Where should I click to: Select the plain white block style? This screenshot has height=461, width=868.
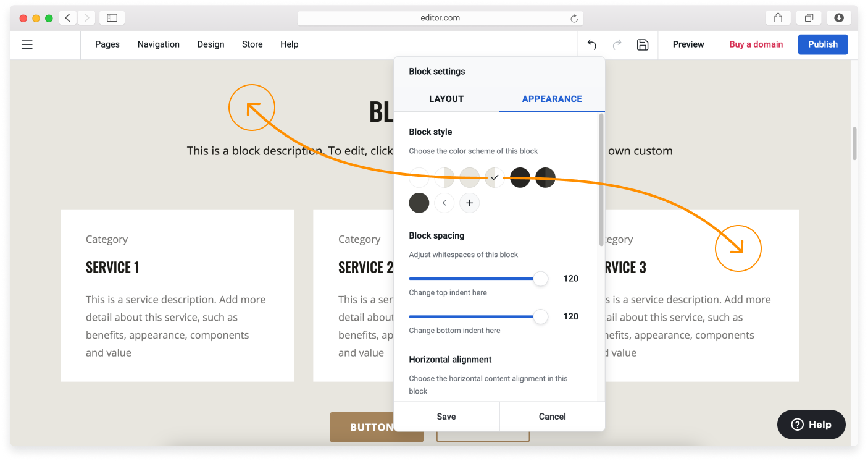pos(419,177)
